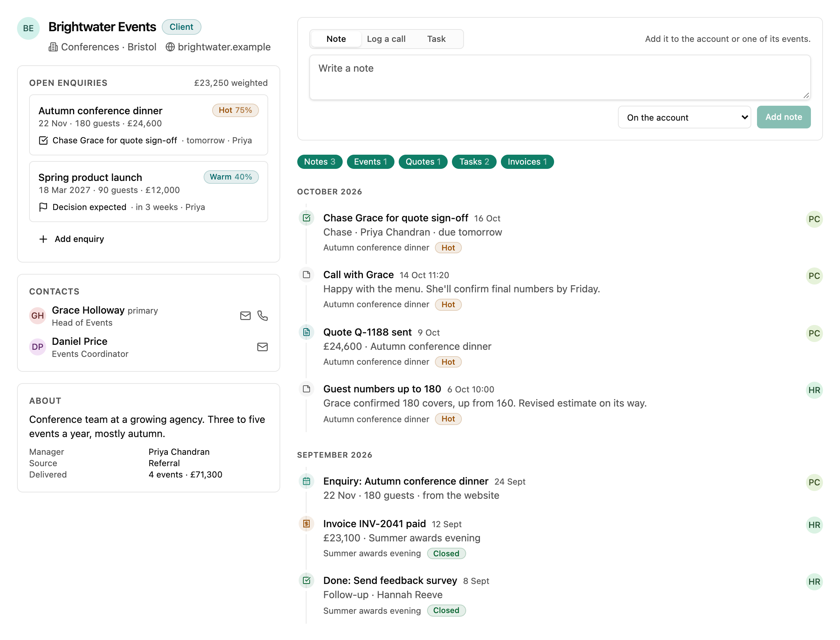The image size is (840, 640).
Task: Click the Guest numbers up to 180 title
Action: click(x=382, y=389)
